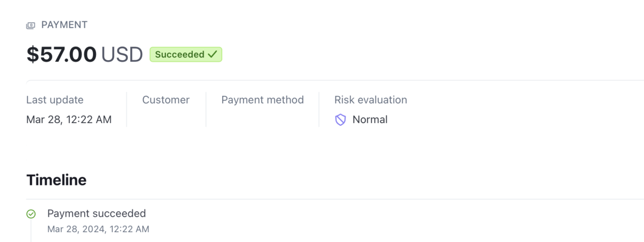Click the empty area below the Customer label
This screenshot has width=644, height=242.
[166, 119]
